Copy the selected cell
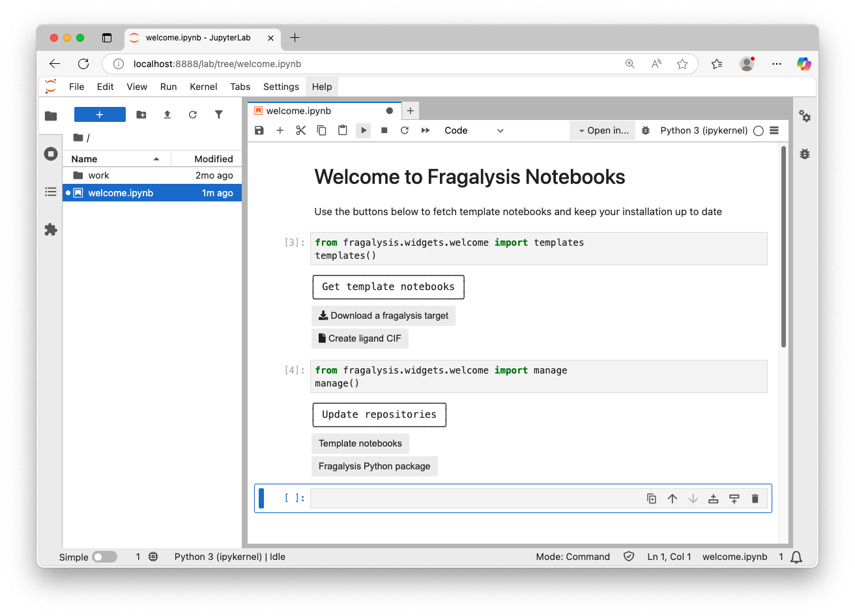Screen dimensions: 855x616 click(321, 130)
